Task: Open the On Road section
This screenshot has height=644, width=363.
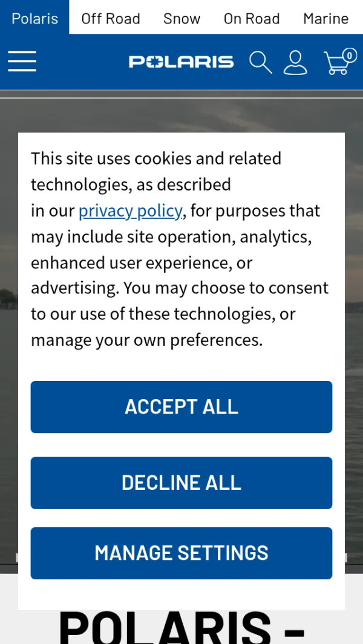Action: [252, 18]
